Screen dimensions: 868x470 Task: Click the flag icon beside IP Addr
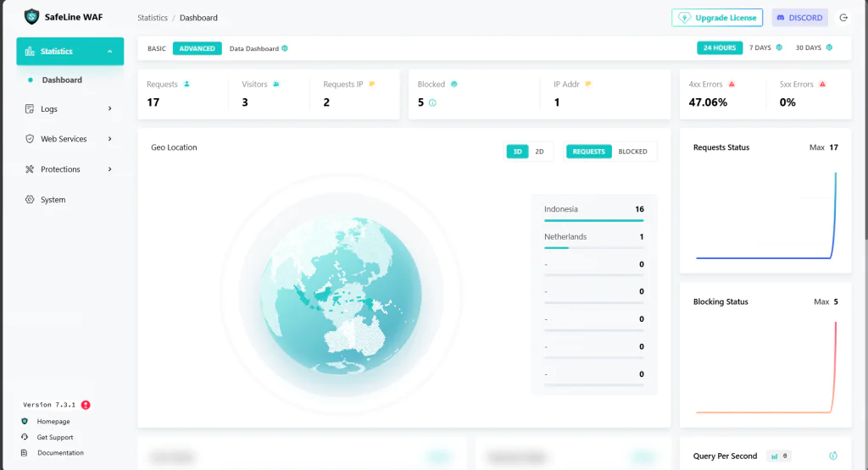click(x=588, y=84)
